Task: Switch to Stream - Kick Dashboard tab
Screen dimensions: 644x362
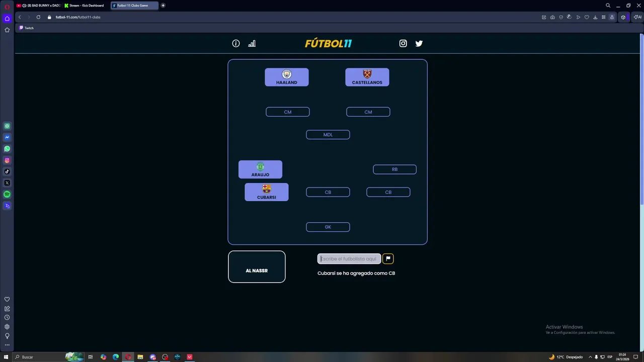Action: [x=86, y=6]
